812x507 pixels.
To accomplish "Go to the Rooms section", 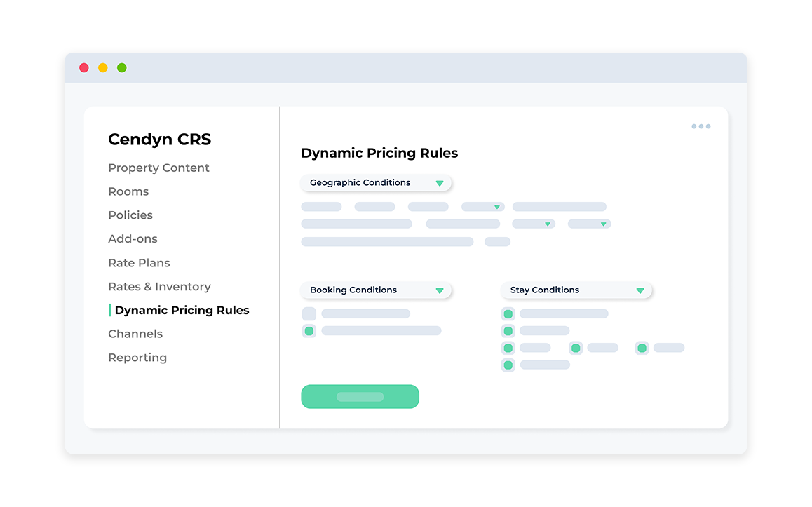I will tap(128, 191).
